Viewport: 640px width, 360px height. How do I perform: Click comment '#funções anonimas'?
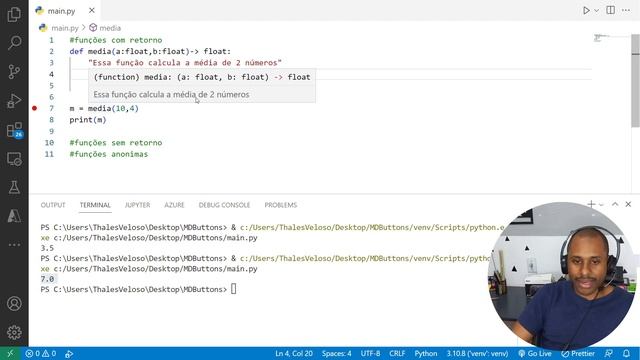point(109,154)
